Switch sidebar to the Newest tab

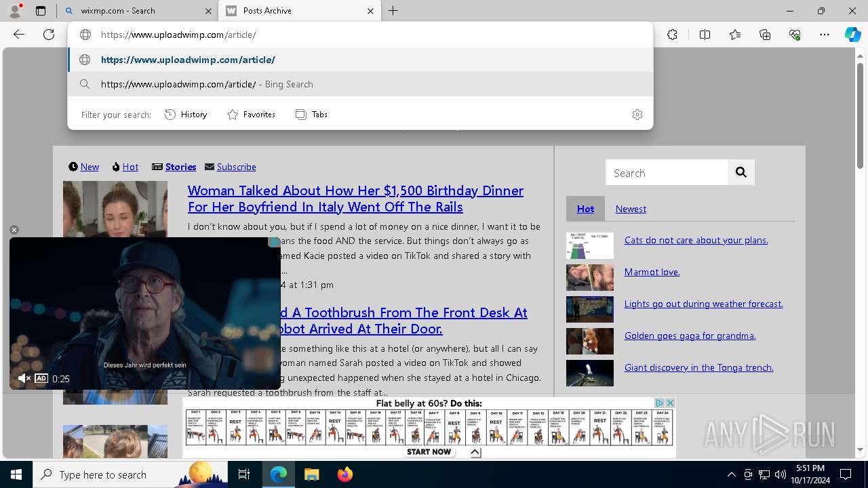tap(631, 209)
